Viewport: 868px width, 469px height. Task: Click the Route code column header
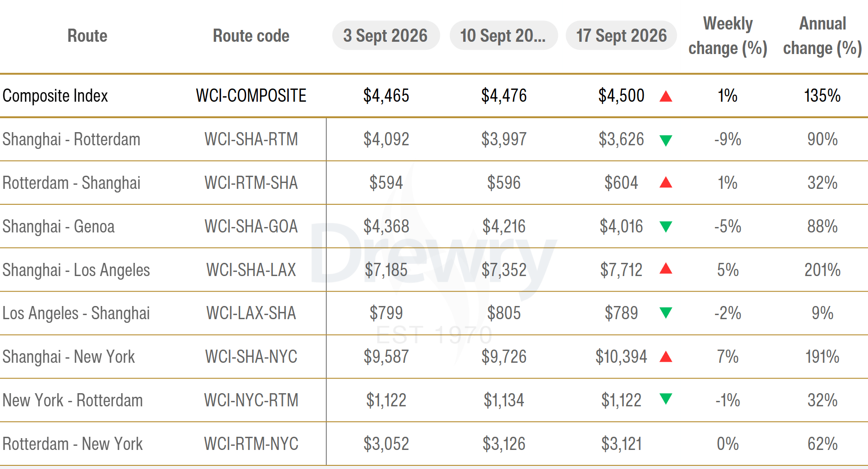(251, 35)
